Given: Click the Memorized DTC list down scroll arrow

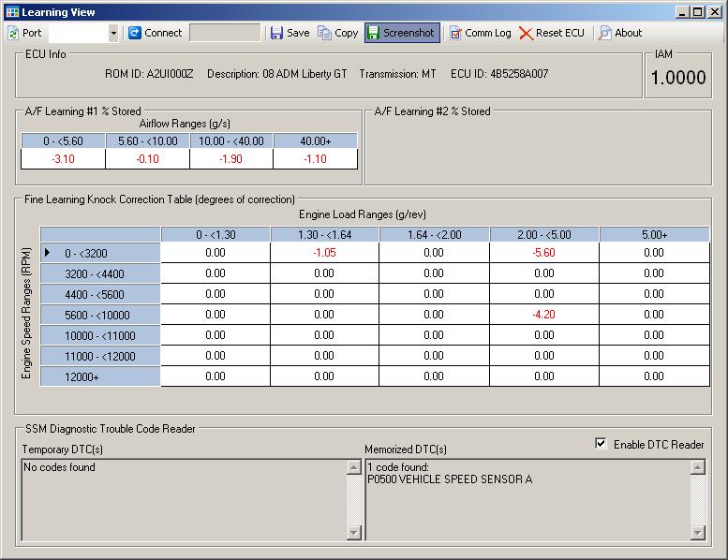Looking at the screenshot, I should [x=698, y=533].
